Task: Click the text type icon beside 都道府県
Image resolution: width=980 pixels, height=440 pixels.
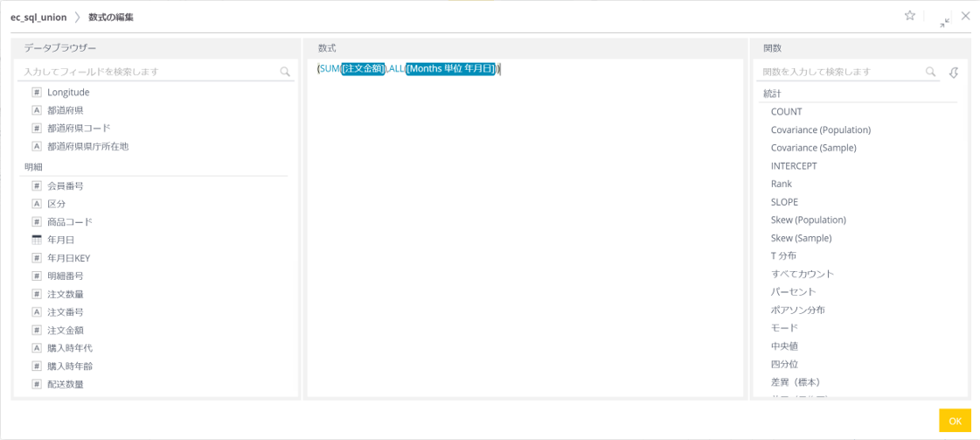Action: coord(37,111)
